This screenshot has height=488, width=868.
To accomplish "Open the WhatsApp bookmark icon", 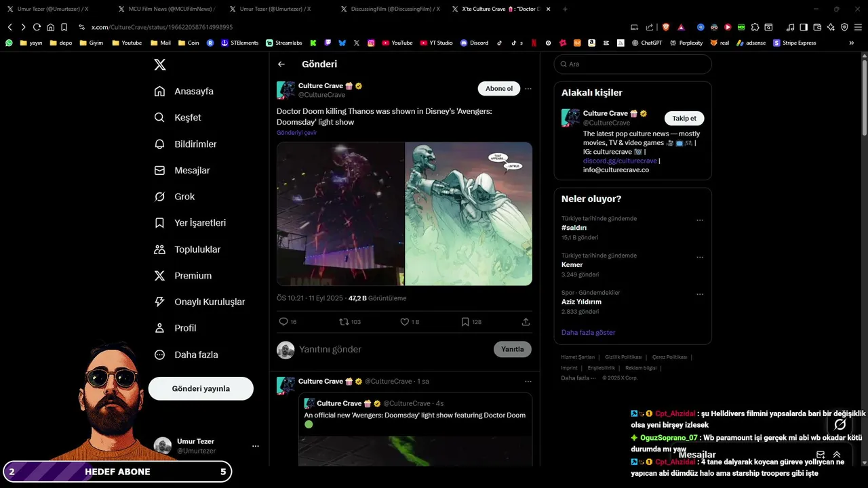I will coord(9,43).
